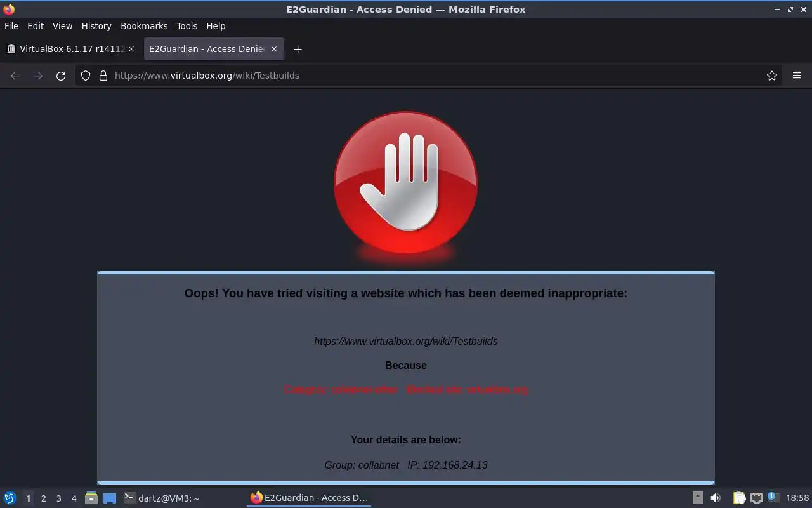Switch to workspace 1
This screenshot has height=508, width=812.
pos(28,498)
